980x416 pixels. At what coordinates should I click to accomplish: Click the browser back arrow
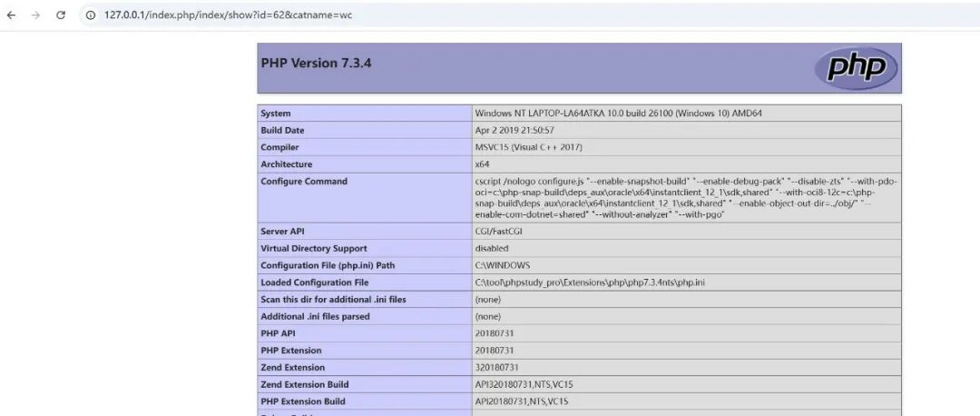[11, 15]
